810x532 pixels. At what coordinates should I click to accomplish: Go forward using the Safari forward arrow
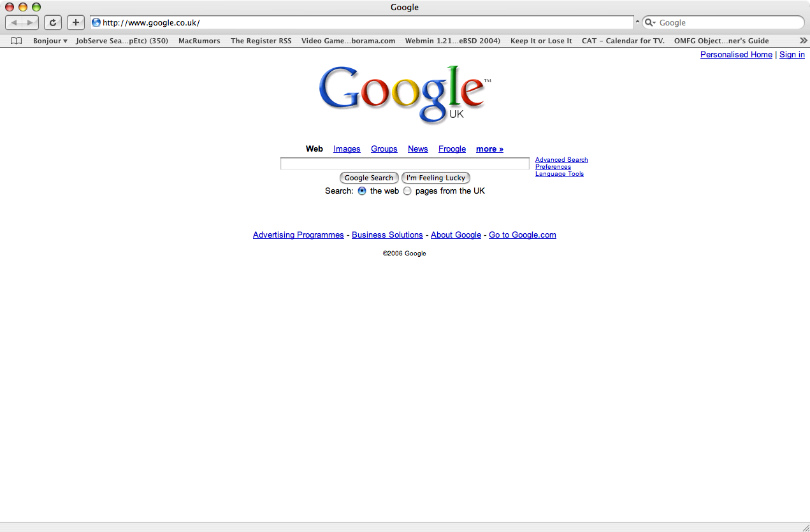31,22
